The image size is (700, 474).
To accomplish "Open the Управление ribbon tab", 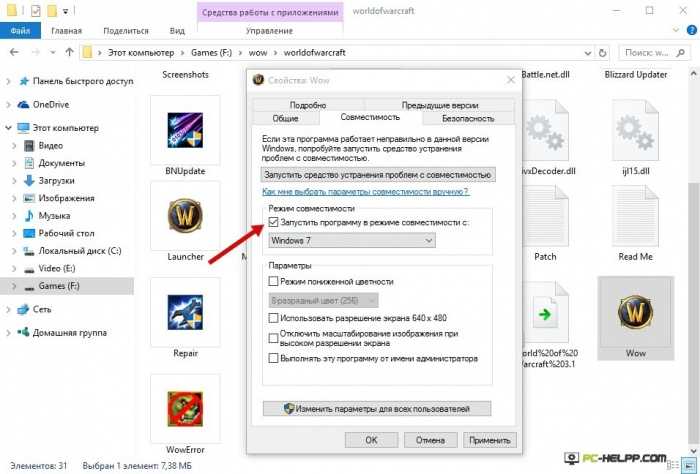I will tap(269, 31).
